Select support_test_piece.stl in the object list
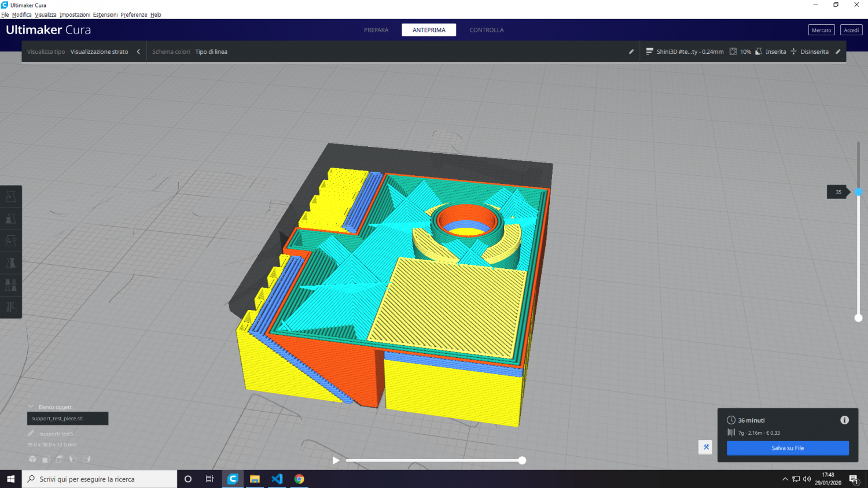868x488 pixels. coord(67,419)
